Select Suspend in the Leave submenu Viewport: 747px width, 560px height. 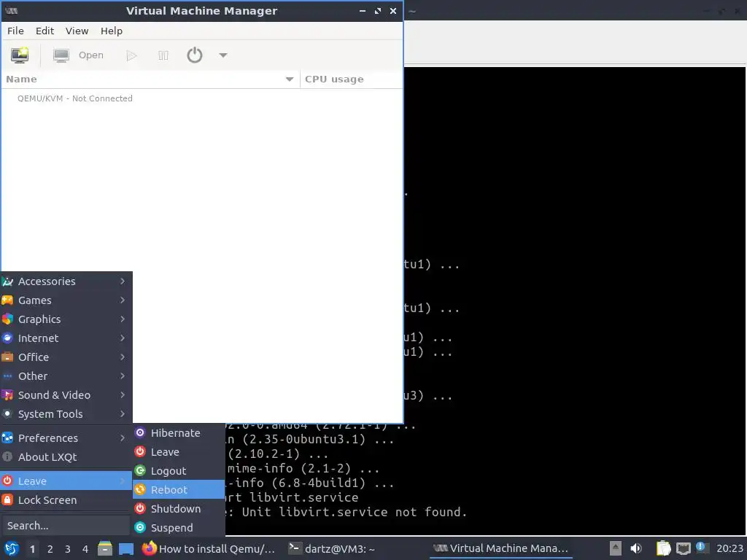[179, 528]
